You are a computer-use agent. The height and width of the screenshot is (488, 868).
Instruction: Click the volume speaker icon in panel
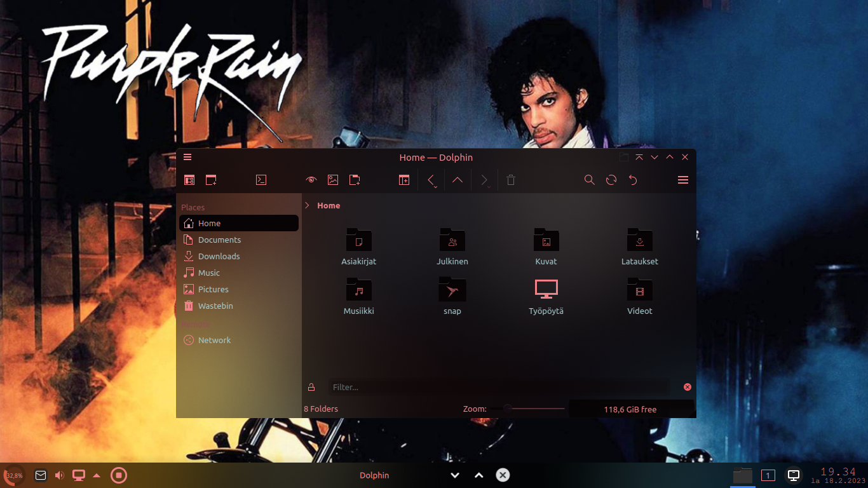(60, 475)
